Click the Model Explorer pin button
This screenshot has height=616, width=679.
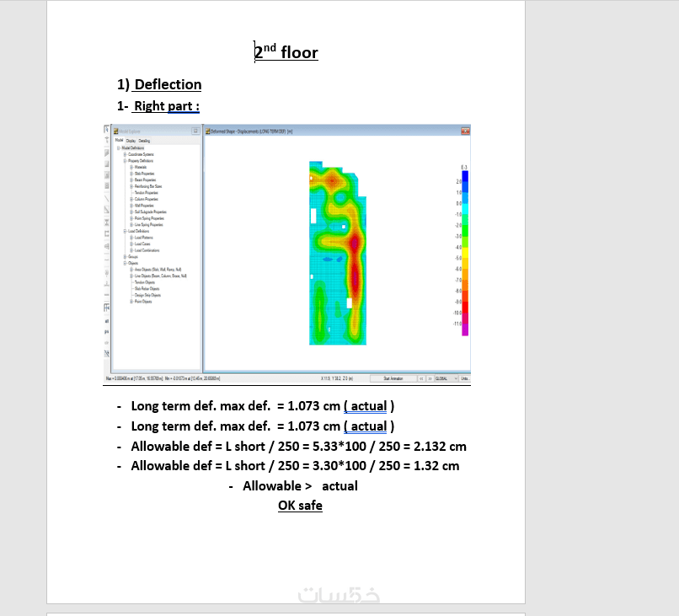pos(195,131)
